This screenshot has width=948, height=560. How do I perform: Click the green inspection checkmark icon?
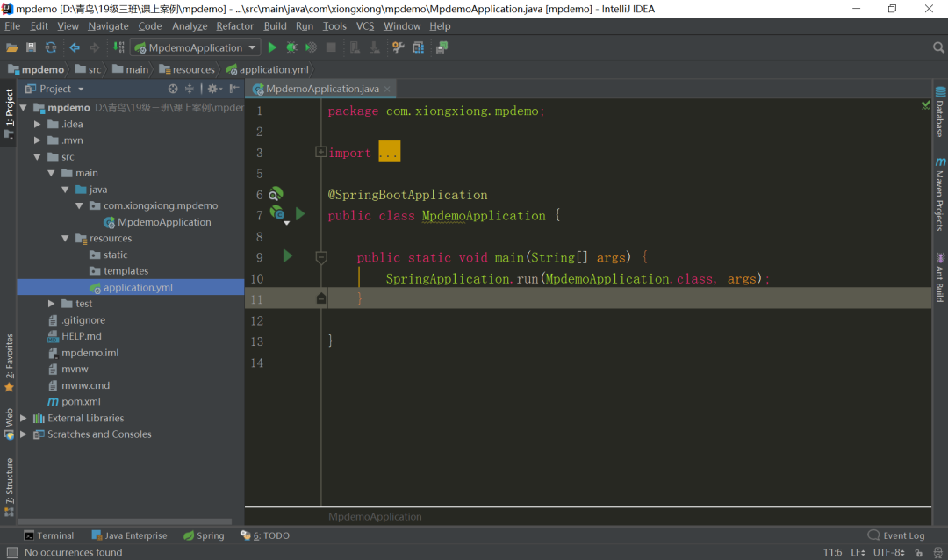(x=926, y=105)
